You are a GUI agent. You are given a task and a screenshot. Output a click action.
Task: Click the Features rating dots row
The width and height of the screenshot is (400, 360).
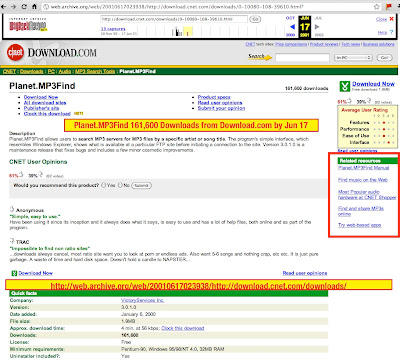click(384, 123)
